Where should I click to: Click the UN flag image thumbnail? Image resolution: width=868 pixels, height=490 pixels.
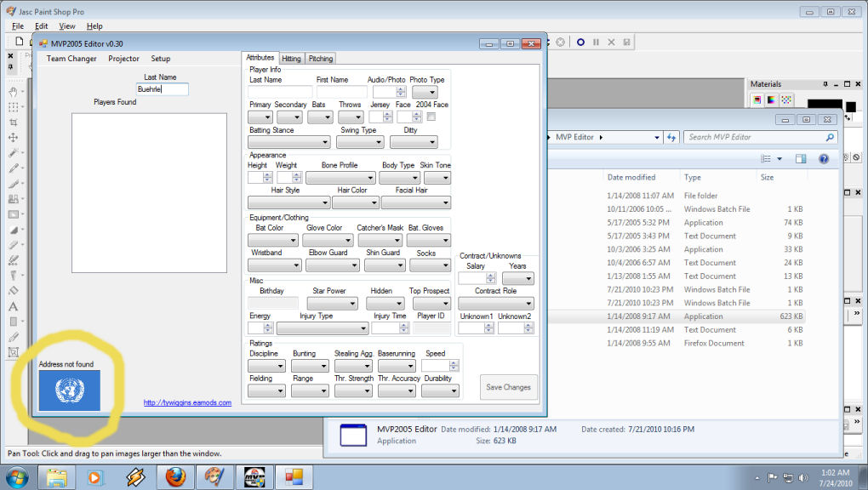pyautogui.click(x=69, y=390)
